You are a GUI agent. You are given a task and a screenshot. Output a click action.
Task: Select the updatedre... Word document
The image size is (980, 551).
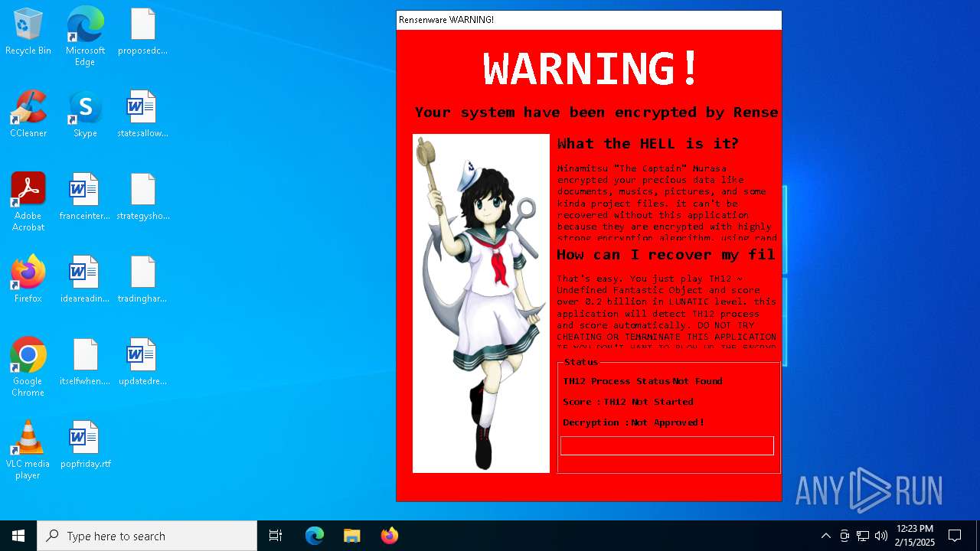coord(143,363)
